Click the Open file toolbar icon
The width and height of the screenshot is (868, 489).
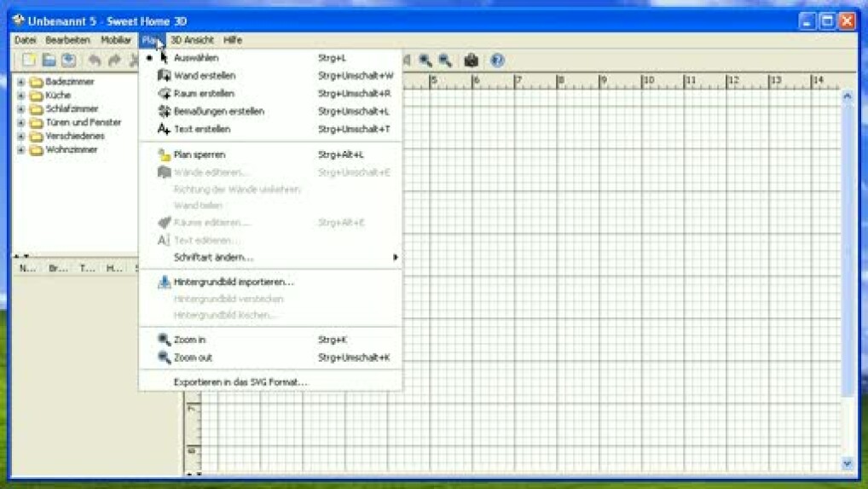(49, 61)
